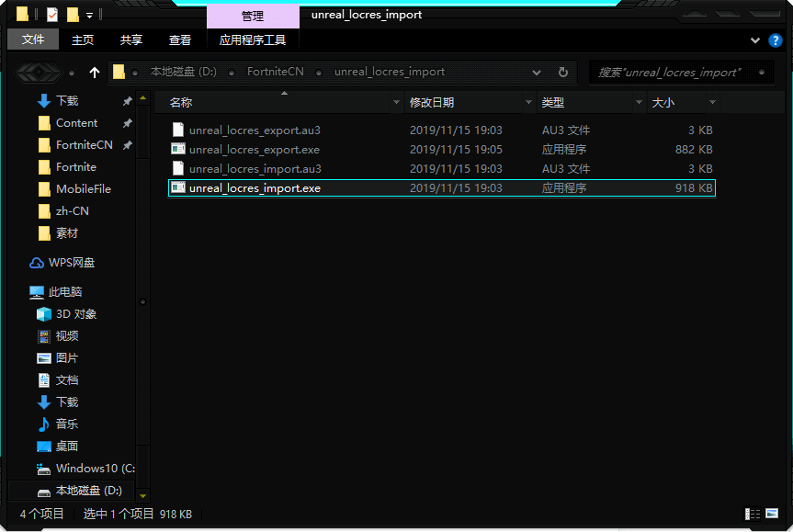This screenshot has width=793, height=532.
Task: Open the quick access toolbar customize dropdown
Action: coord(89,16)
